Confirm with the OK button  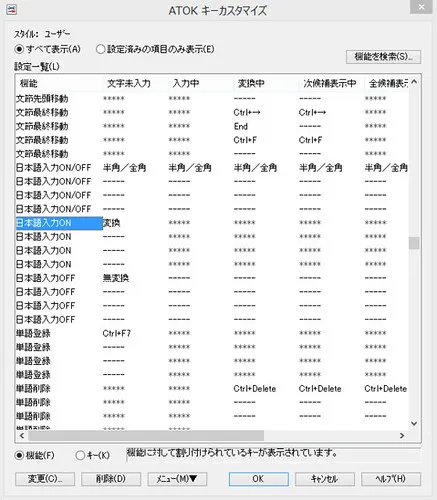pos(259,479)
